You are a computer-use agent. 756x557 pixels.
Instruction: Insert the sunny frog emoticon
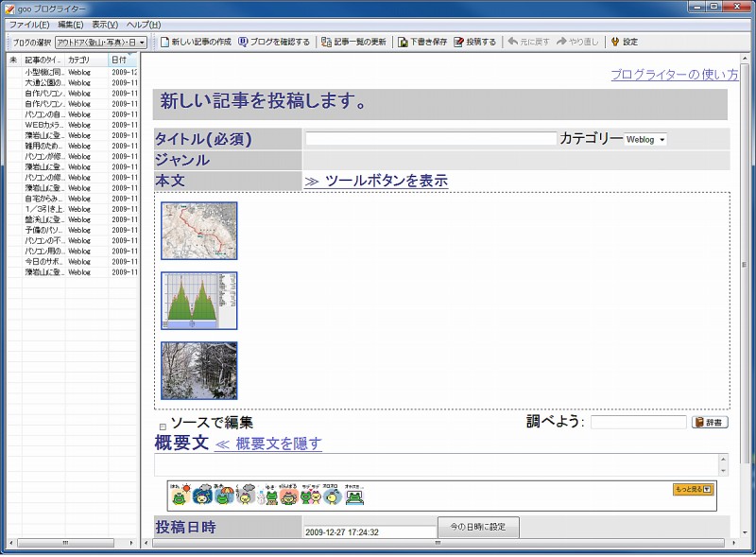tap(178, 496)
